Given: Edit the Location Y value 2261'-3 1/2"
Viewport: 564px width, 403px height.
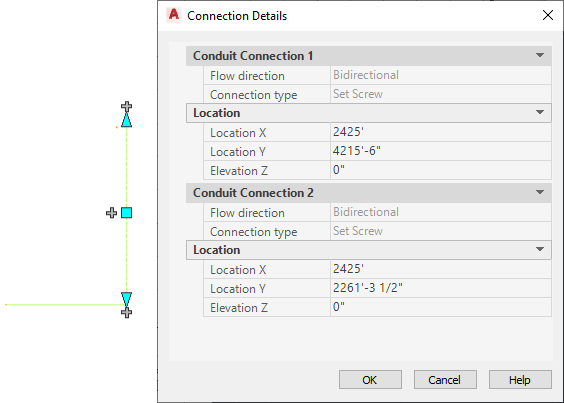Looking at the screenshot, I should (441, 288).
